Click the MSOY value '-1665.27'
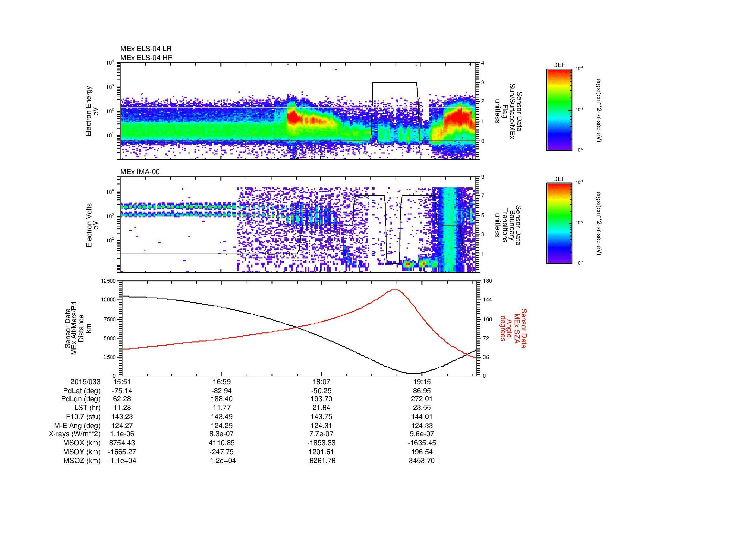 click(122, 452)
